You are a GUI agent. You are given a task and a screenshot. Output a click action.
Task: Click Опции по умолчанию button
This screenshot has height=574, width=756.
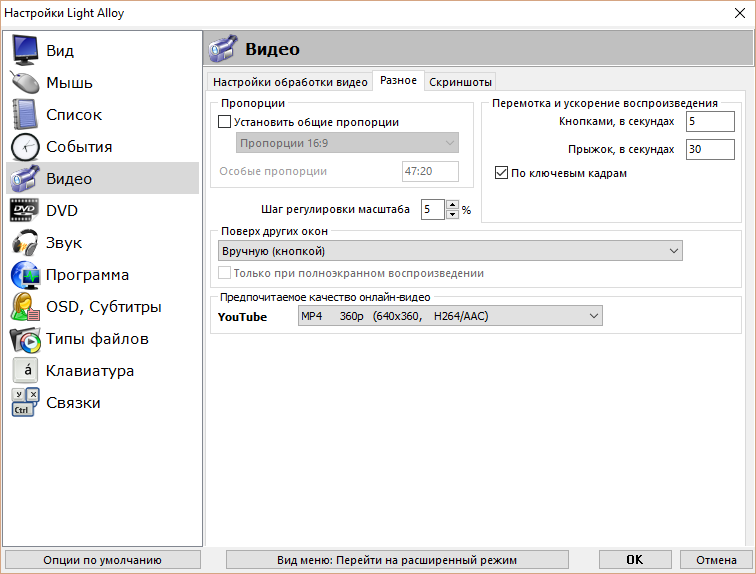pos(103,560)
